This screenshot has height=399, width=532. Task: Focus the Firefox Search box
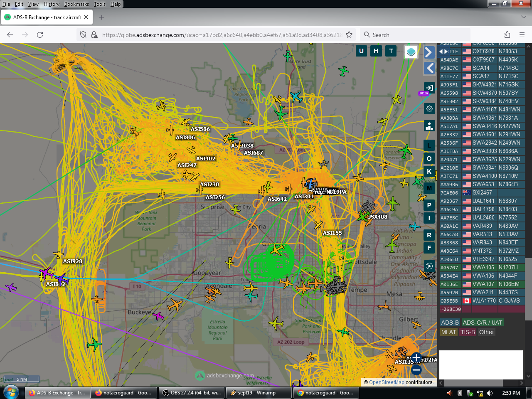415,35
